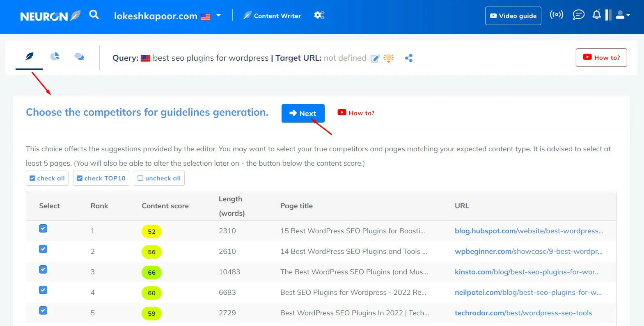Image resolution: width=644 pixels, height=326 pixels.
Task: Uncheck the rank 3 kinsta row checkbox
Action: [43, 269]
